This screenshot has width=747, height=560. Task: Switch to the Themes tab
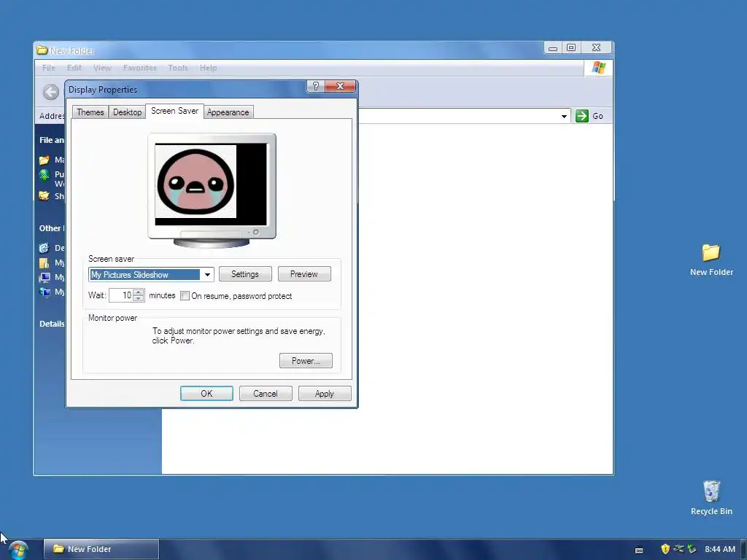point(90,112)
